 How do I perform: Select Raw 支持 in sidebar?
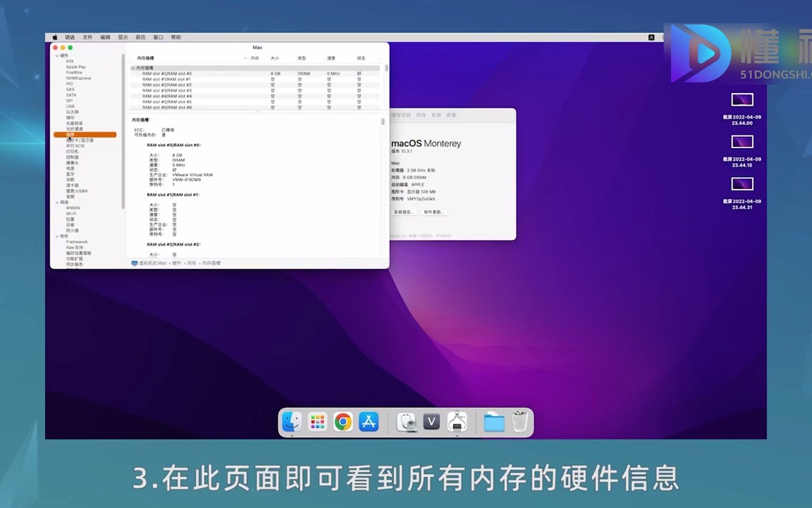pyautogui.click(x=74, y=247)
